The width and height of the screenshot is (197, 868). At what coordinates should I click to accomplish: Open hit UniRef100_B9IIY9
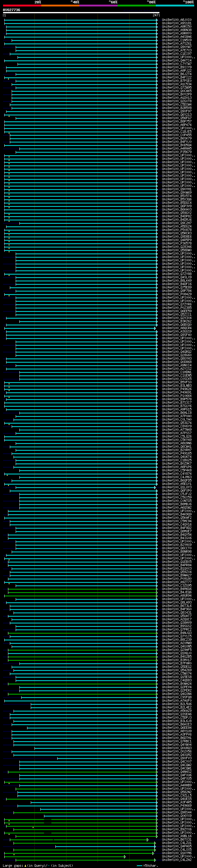(x=177, y=67)
